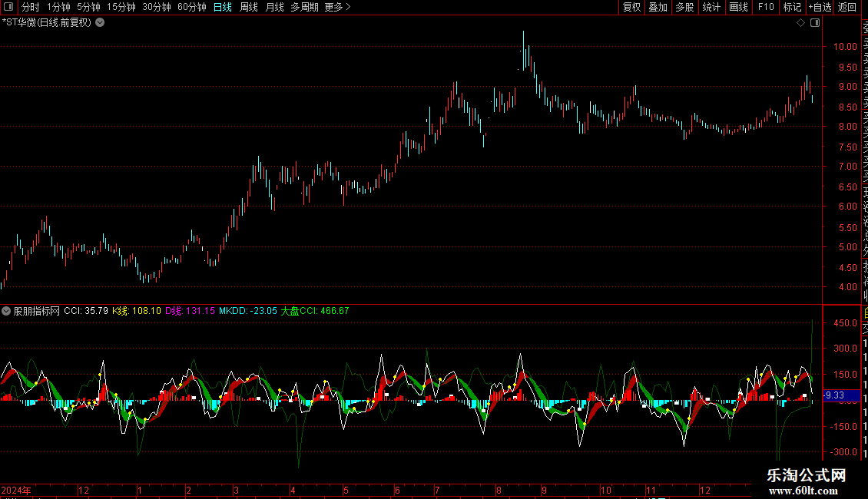Image resolution: width=868 pixels, height=499 pixels.
Task: Click the 大盘CCI: 466.67 label
Action: click(315, 311)
